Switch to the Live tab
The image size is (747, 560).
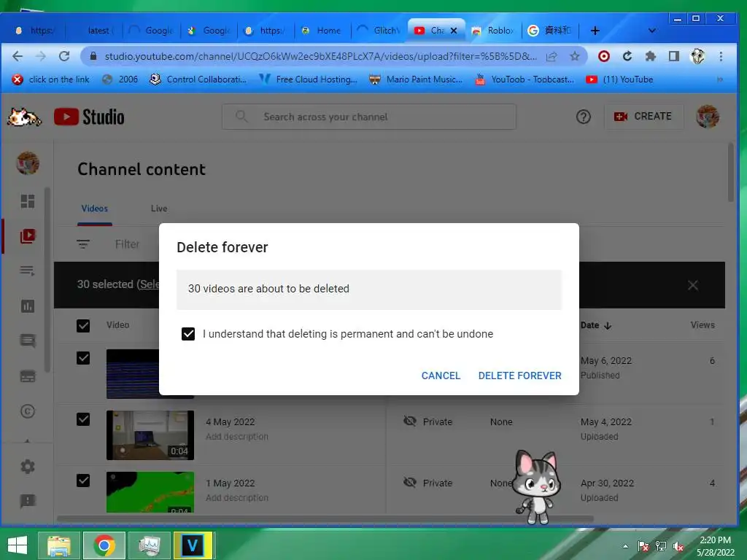click(158, 209)
